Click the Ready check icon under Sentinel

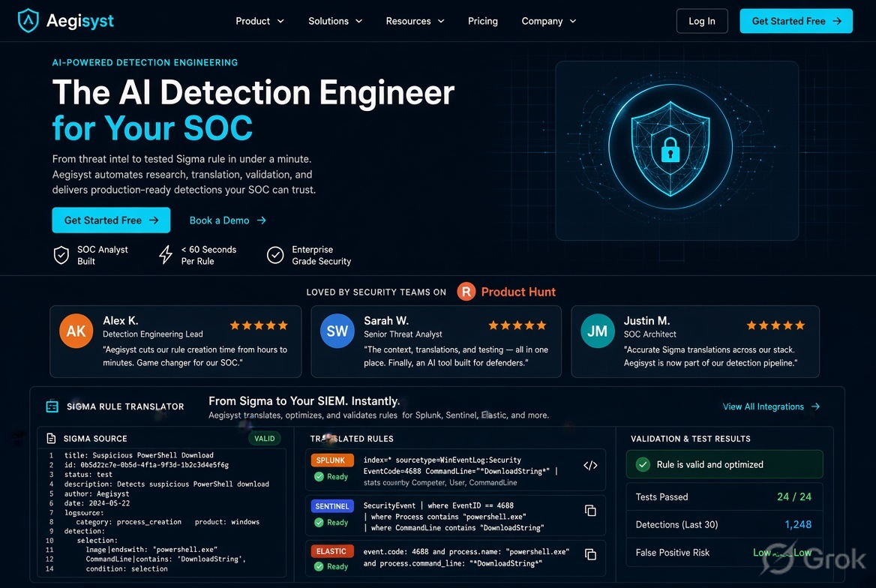[319, 523]
